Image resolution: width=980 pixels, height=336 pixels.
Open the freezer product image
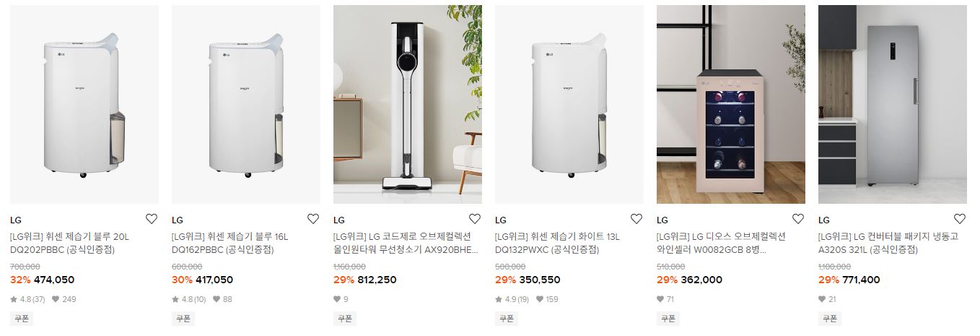tap(893, 104)
